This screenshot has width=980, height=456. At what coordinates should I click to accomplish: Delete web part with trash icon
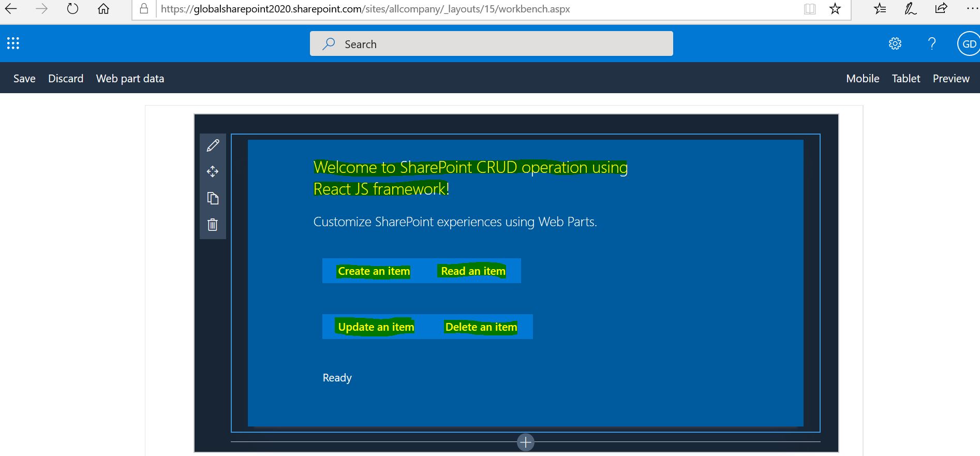pyautogui.click(x=213, y=225)
